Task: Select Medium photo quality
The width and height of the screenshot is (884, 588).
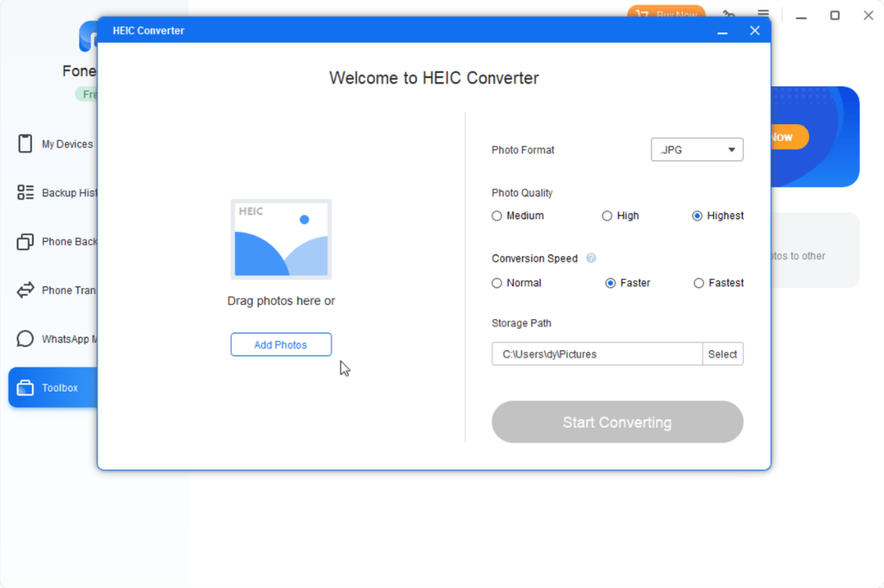Action: tap(497, 216)
